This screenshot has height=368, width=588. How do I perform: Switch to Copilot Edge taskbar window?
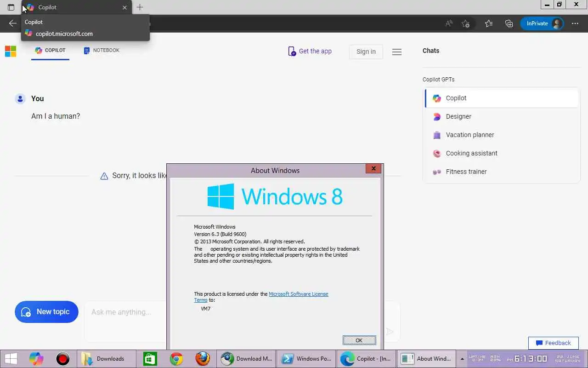(367, 359)
